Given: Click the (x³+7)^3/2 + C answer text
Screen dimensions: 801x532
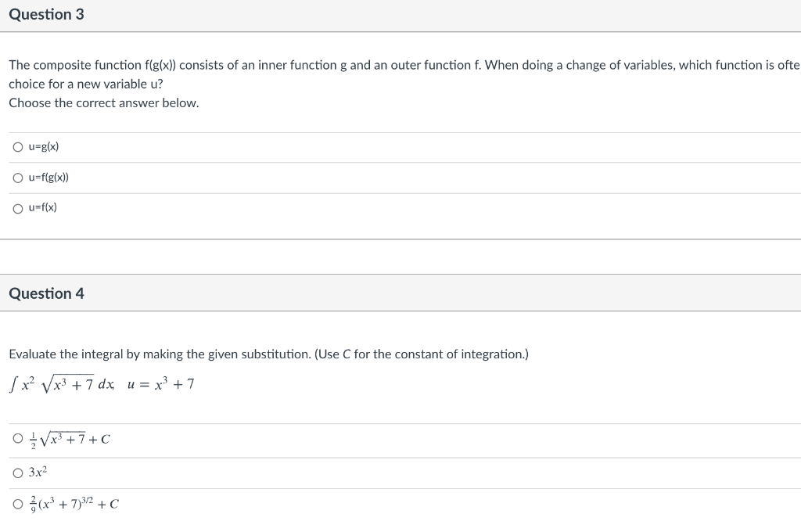Looking at the screenshot, I should [74, 504].
